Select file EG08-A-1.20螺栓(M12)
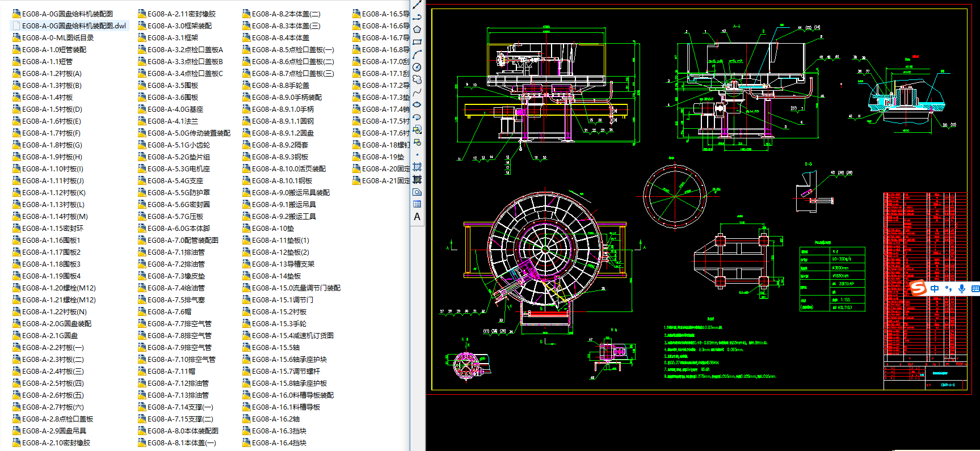Screen dimensions: 980x451 54,288
